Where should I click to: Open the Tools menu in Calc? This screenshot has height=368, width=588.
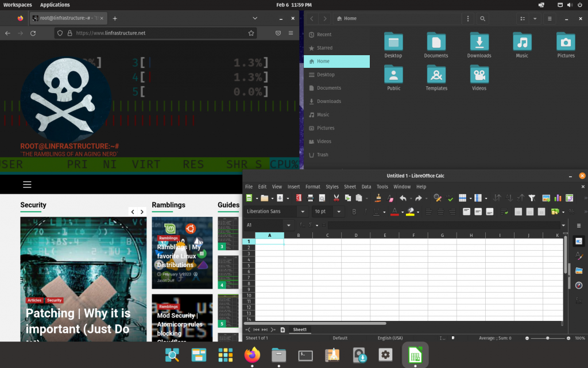(382, 187)
